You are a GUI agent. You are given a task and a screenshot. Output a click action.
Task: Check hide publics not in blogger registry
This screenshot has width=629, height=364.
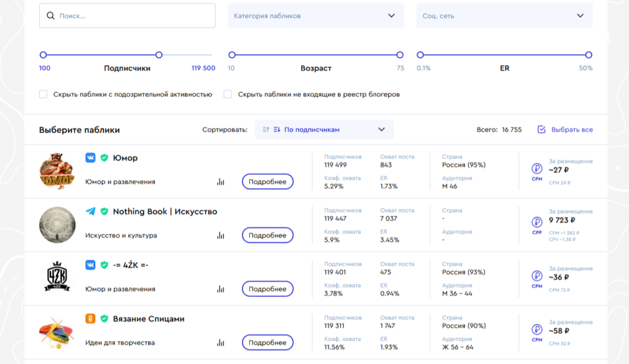pyautogui.click(x=227, y=95)
